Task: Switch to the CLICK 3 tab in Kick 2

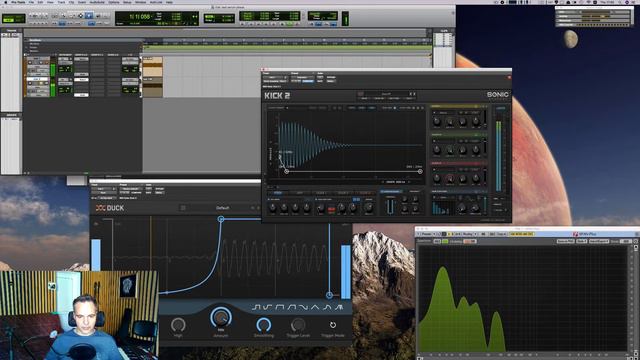Action: 364,193
